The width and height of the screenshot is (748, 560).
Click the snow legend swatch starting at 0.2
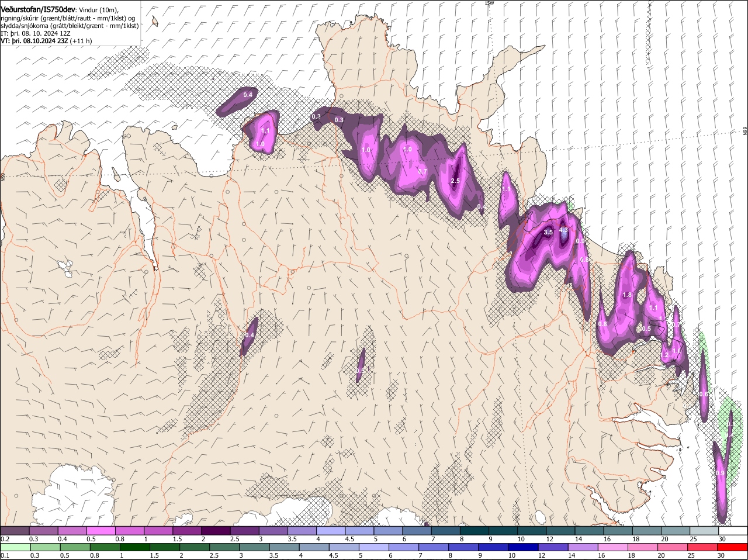click(15, 530)
